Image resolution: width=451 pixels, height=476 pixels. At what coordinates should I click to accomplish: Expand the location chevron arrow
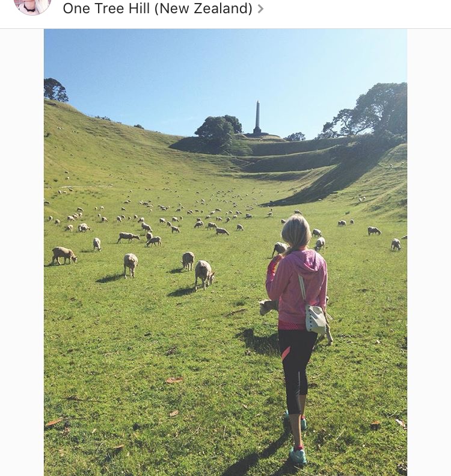coord(260,9)
